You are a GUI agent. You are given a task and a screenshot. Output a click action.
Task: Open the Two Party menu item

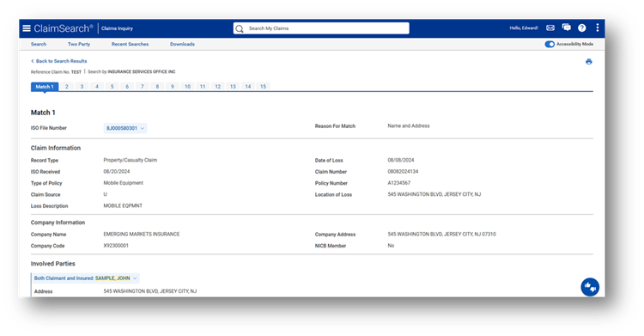(x=79, y=44)
